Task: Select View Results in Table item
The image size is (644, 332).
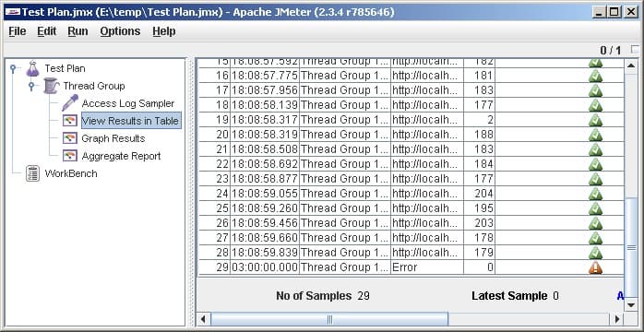Action: [x=131, y=121]
